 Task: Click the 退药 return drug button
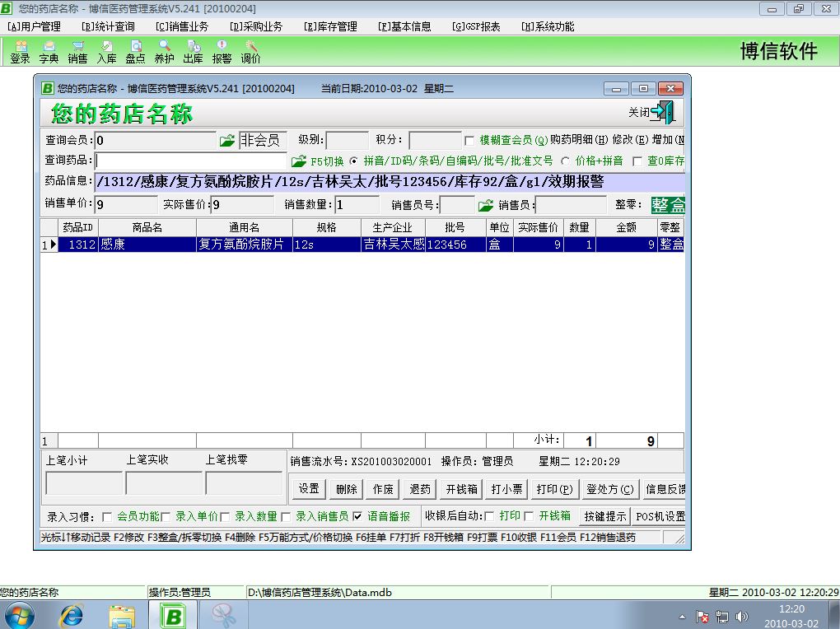(420, 489)
